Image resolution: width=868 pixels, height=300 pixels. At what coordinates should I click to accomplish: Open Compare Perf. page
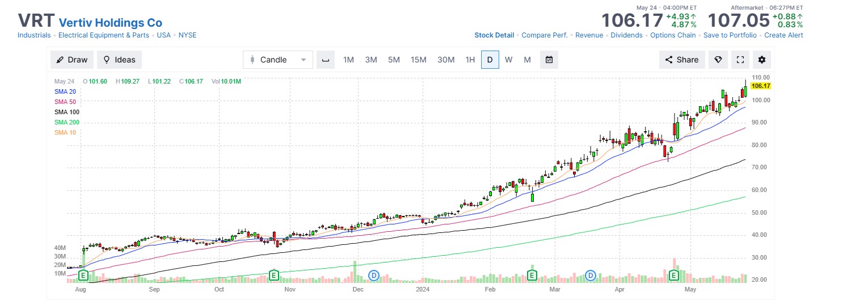545,35
